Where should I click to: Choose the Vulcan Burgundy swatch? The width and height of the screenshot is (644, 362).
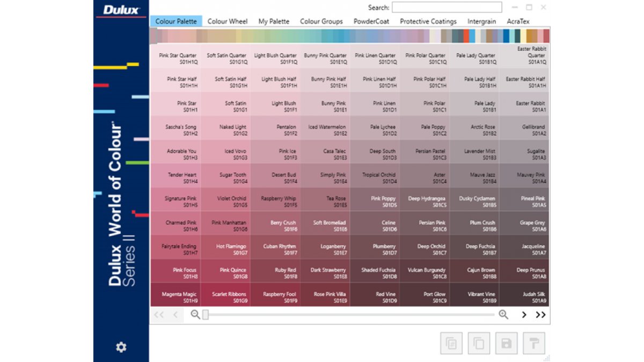click(425, 271)
